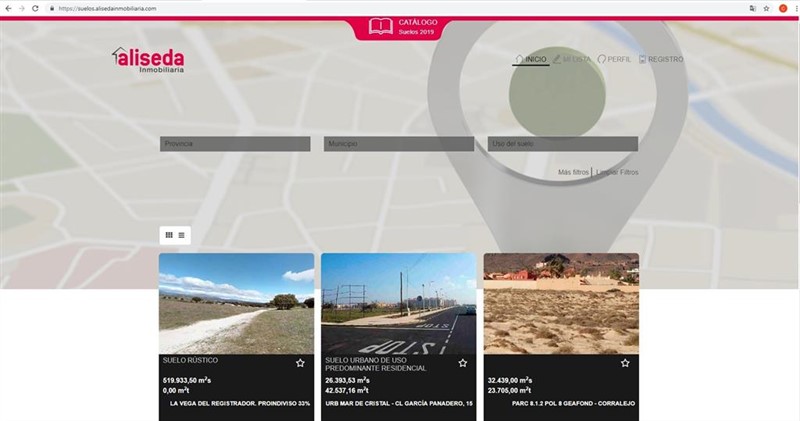Click the 32.439,00 m²s area value
Viewport: 800px width, 421px height.
coord(510,380)
